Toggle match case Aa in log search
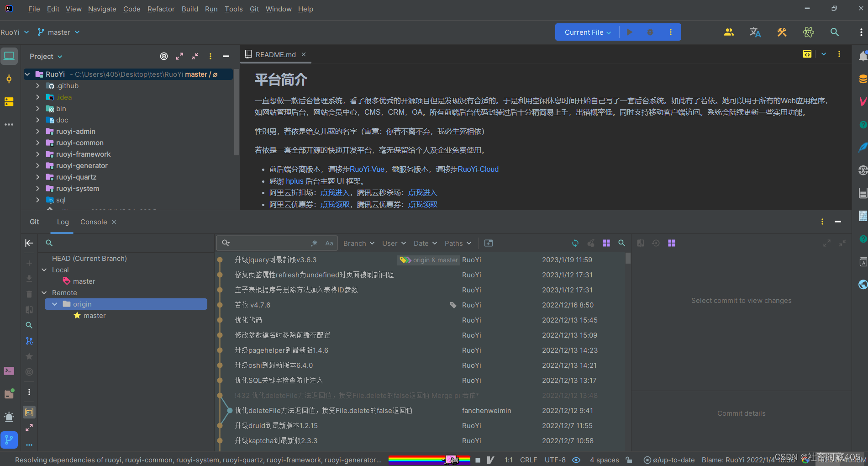 click(329, 243)
